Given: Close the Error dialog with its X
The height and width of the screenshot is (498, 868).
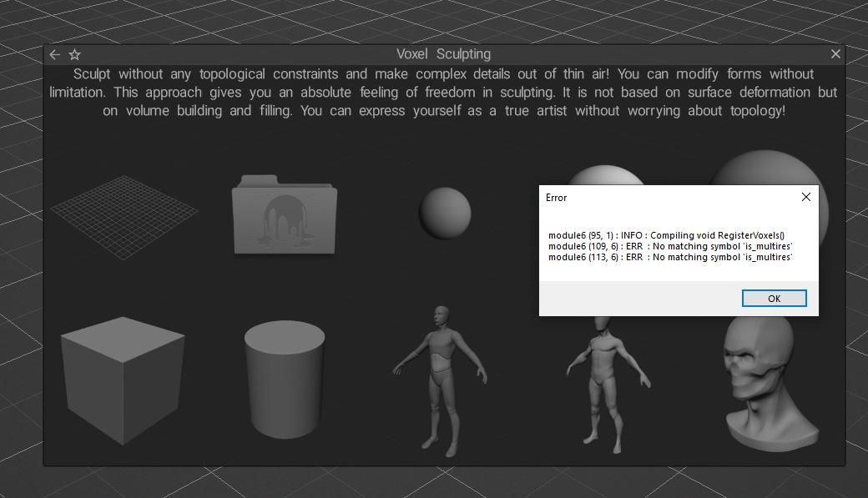Looking at the screenshot, I should click(x=805, y=197).
